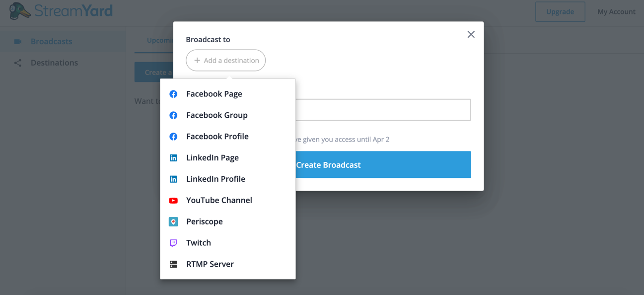Select the LinkedIn Page destination icon

[x=173, y=157]
